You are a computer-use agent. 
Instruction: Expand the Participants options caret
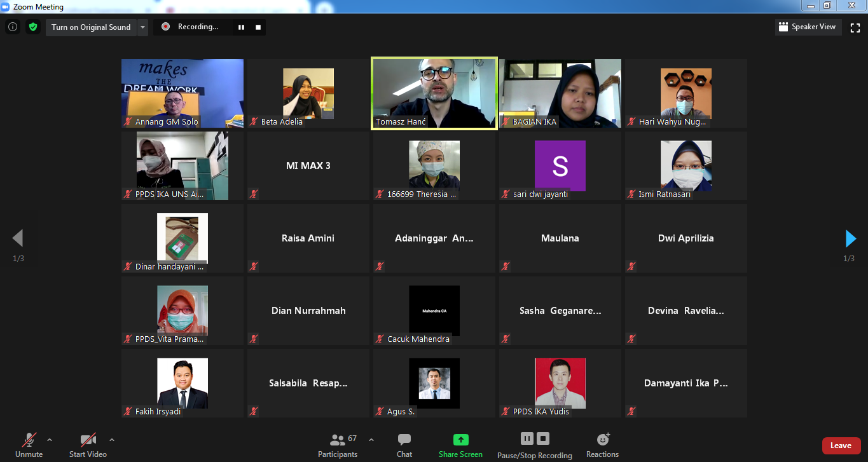pyautogui.click(x=371, y=440)
